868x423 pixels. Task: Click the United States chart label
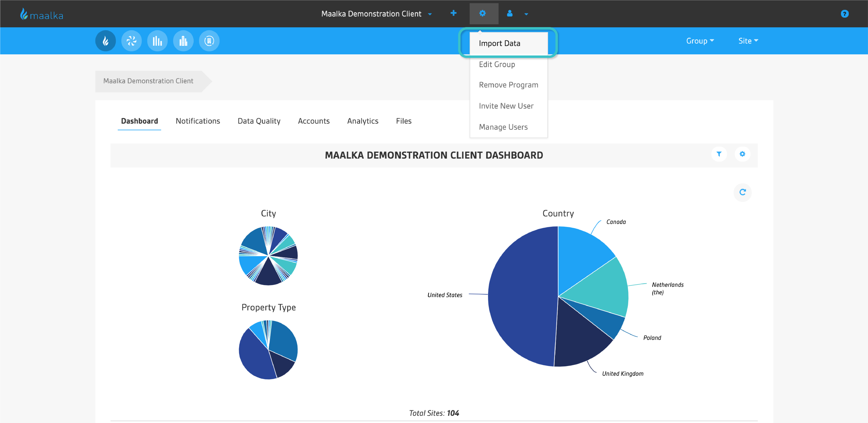(x=445, y=295)
